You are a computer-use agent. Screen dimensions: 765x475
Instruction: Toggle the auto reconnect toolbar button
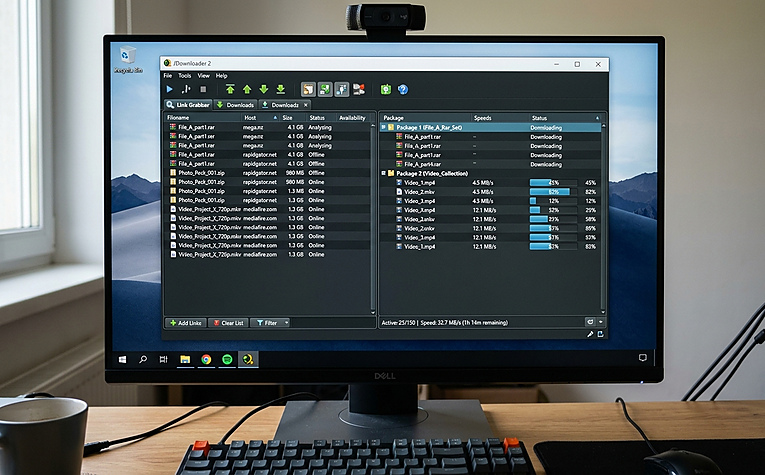click(325, 89)
